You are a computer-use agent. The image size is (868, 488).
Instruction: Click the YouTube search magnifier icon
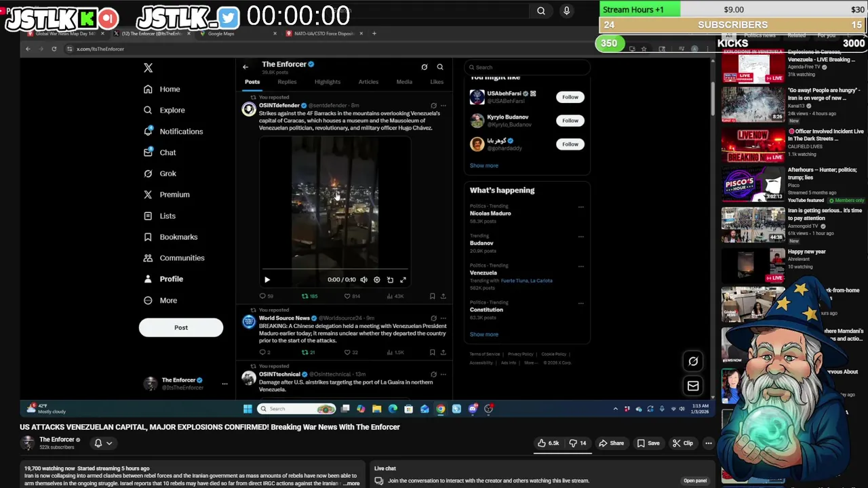[x=540, y=11]
